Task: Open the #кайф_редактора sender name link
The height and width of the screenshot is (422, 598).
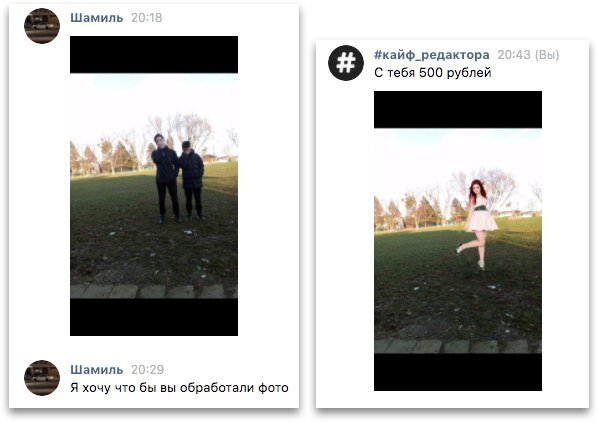Action: point(432,55)
